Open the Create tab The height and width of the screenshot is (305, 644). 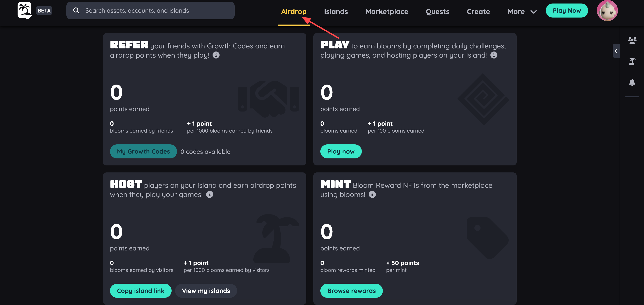pyautogui.click(x=478, y=11)
